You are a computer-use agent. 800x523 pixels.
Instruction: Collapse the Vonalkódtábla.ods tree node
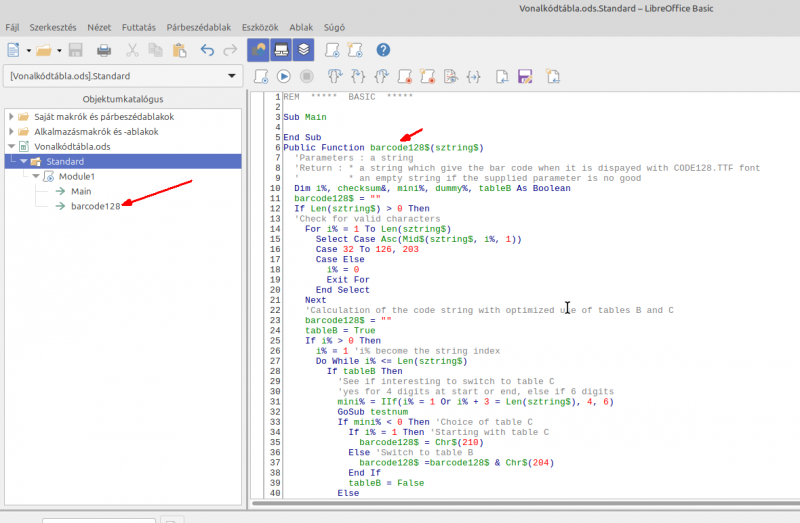[11, 146]
